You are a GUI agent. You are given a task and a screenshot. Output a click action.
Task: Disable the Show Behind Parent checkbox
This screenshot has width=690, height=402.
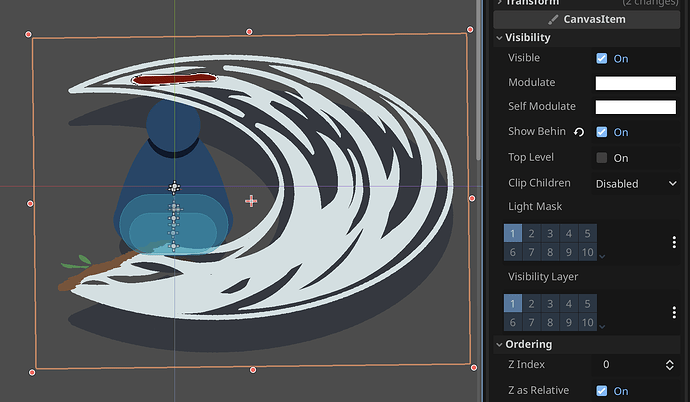[x=601, y=132]
